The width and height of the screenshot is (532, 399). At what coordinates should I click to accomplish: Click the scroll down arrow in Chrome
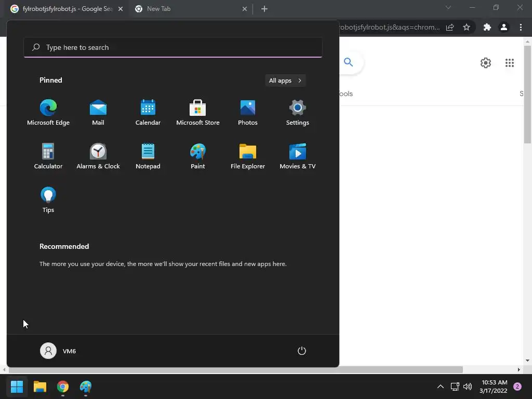(x=527, y=361)
